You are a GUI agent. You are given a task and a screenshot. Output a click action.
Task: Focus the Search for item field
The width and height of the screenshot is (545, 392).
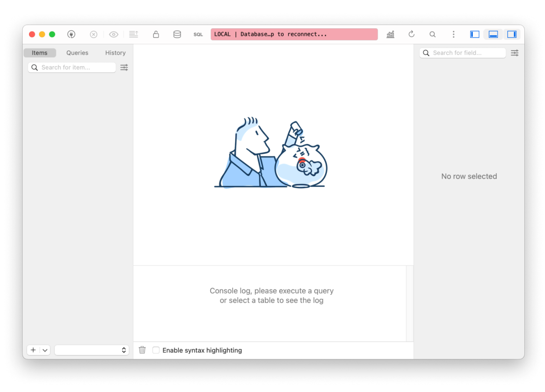[x=72, y=67]
